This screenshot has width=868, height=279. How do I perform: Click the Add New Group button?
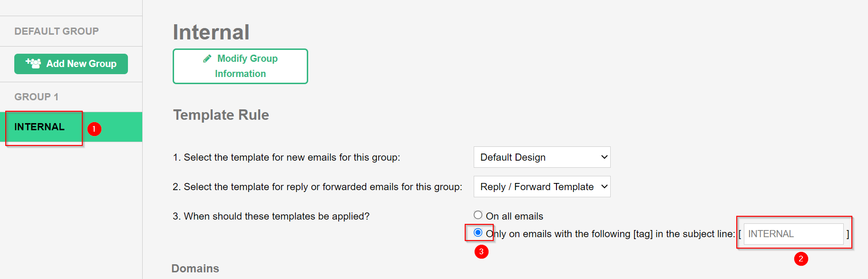coord(71,64)
